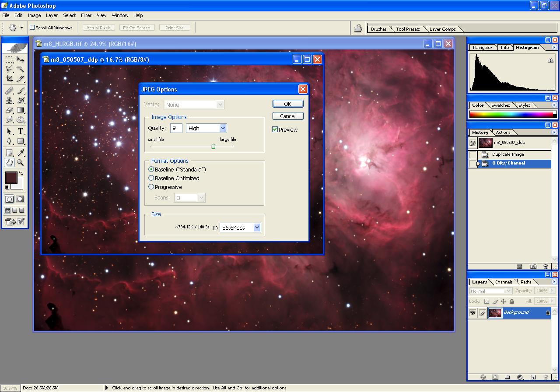The height and width of the screenshot is (392, 560).
Task: Click the JPEG quality slider handle
Action: click(213, 147)
